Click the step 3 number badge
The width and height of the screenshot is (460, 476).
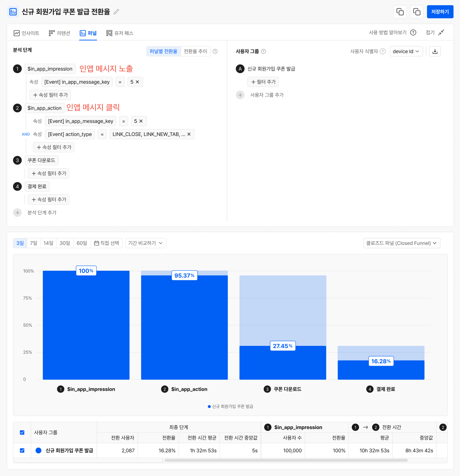click(x=17, y=160)
